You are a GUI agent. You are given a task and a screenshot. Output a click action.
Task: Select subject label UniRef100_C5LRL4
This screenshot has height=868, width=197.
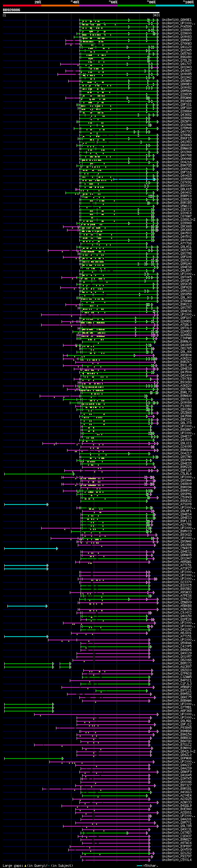coord(176,474)
